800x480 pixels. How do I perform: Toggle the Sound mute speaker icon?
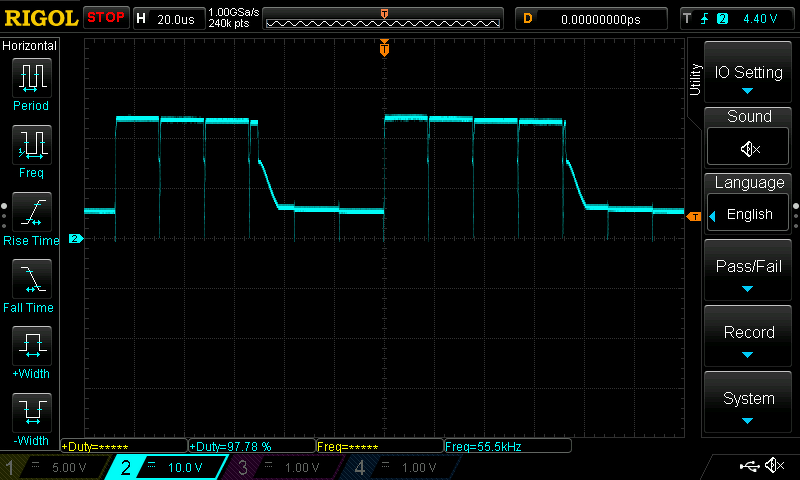tap(748, 149)
